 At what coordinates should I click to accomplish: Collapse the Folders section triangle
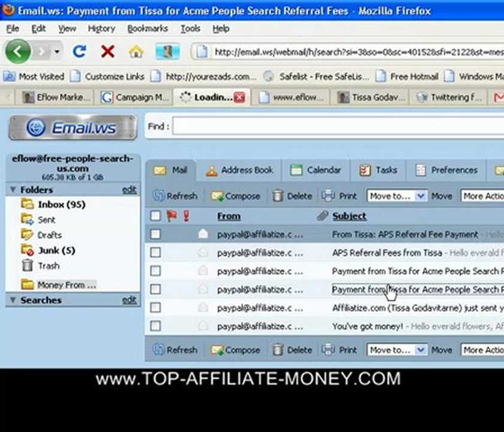[13, 190]
